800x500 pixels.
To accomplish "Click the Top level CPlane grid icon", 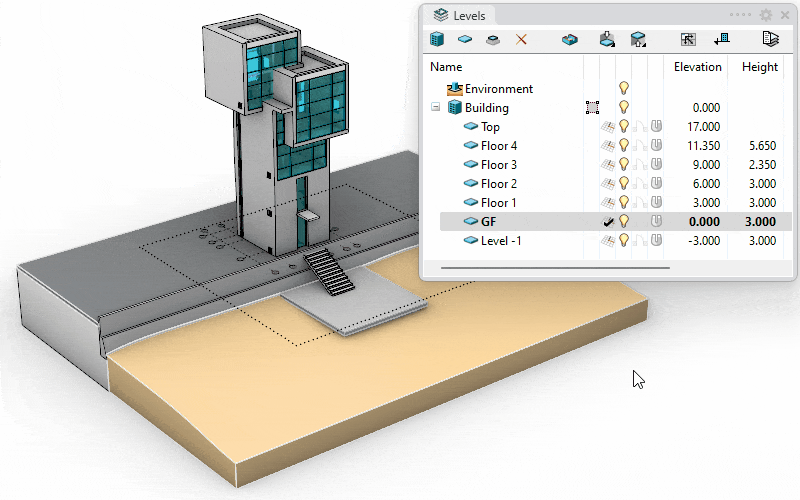I will [x=608, y=127].
